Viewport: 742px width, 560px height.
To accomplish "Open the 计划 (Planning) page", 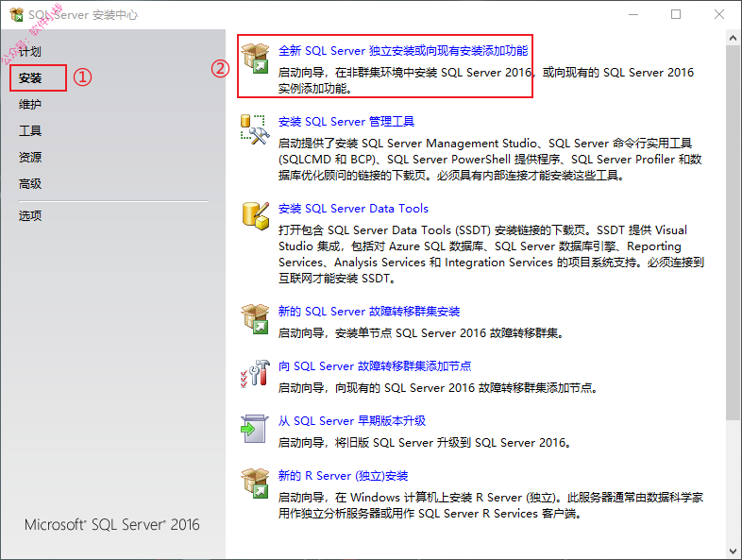I will pos(30,51).
